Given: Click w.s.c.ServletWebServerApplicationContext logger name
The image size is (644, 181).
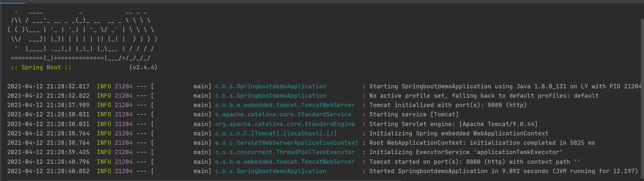Looking at the screenshot, I should click(x=287, y=143).
